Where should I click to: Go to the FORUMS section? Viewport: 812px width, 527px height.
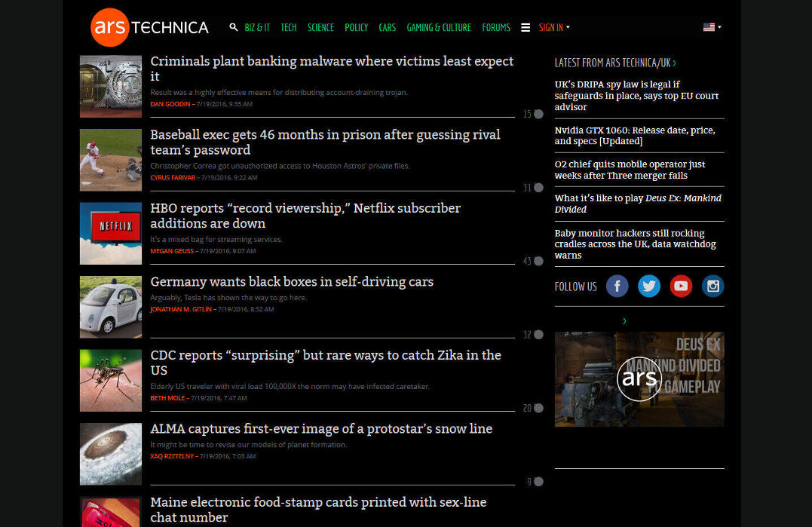[x=496, y=27]
